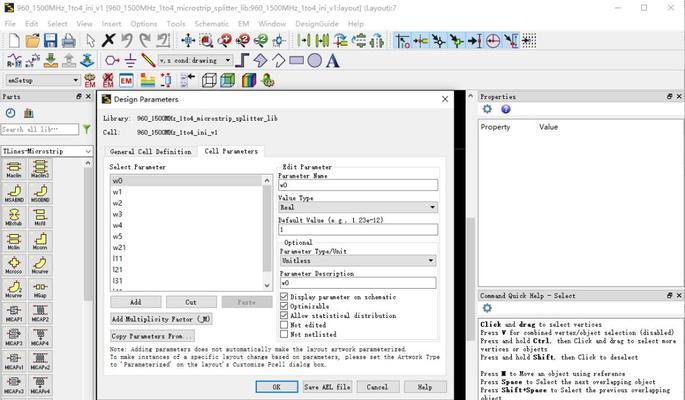The image size is (685, 400).
Task: Expand the Parameter Type/Unit dropdown
Action: click(432, 261)
